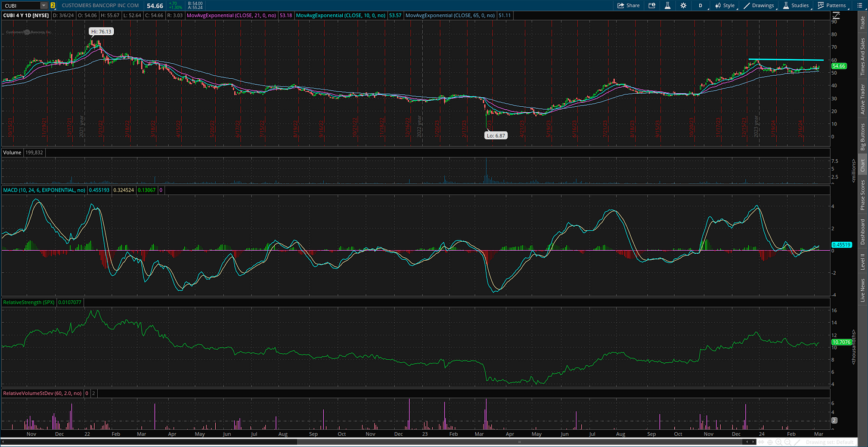
Task: Open the Patterns dropdown menu
Action: [832, 5]
